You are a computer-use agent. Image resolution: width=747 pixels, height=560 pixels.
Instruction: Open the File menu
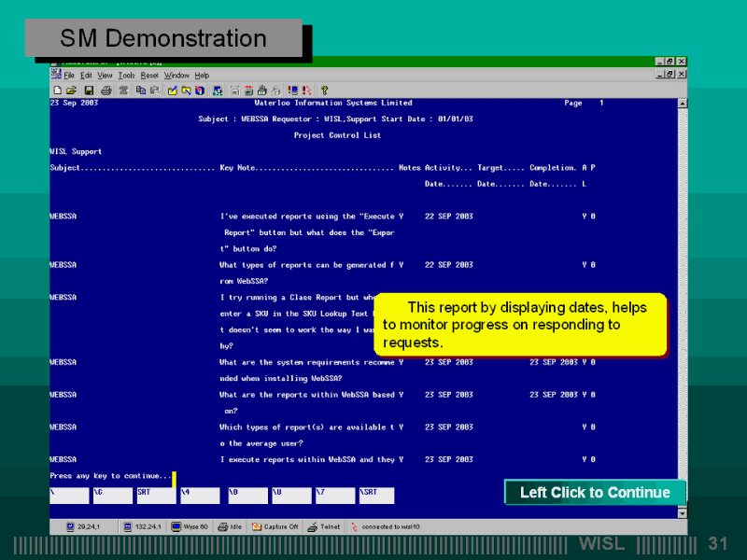[69, 76]
